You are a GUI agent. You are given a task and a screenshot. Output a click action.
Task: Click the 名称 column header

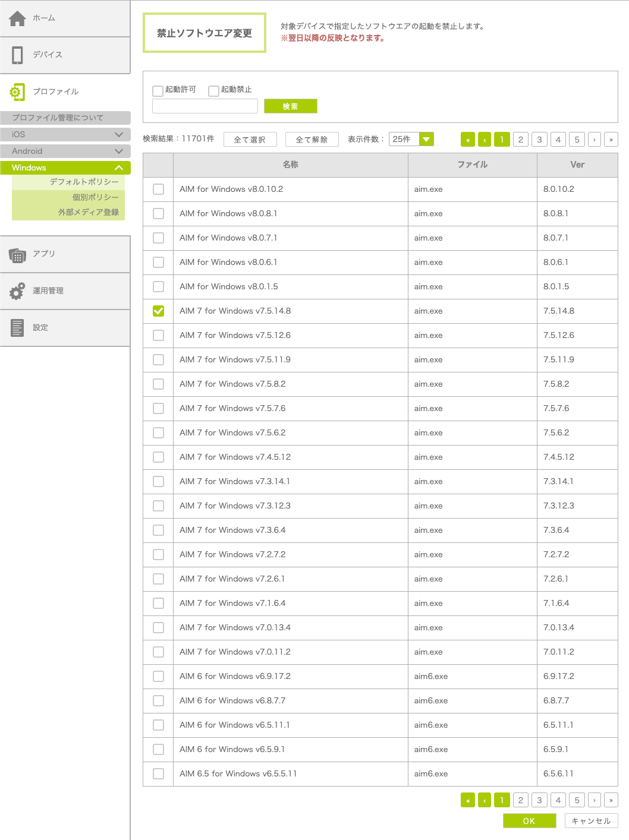[x=291, y=165]
